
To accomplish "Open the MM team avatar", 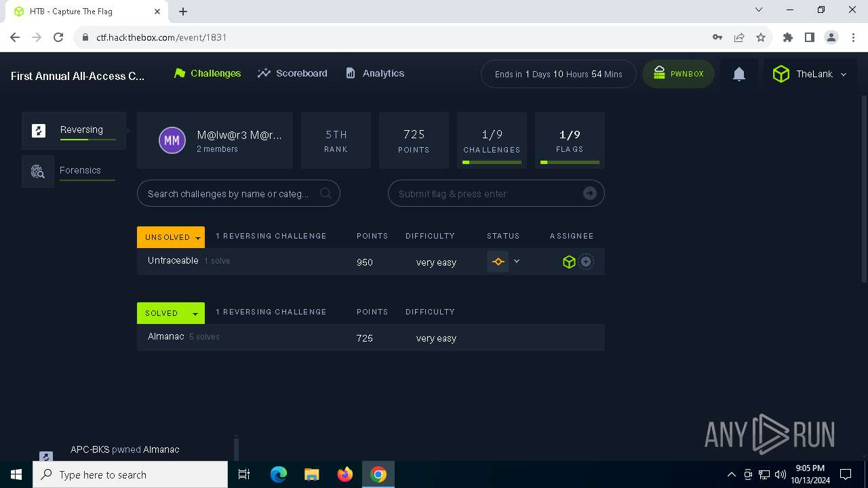I will click(172, 140).
